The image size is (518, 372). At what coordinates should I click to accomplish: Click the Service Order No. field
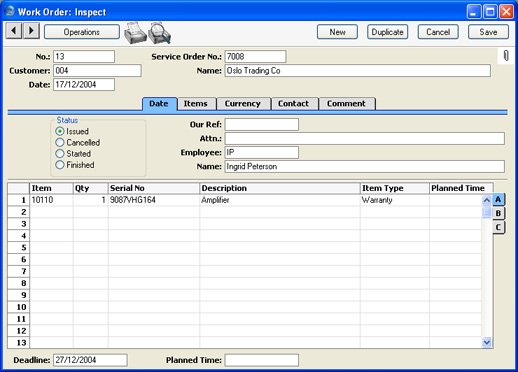(255, 57)
